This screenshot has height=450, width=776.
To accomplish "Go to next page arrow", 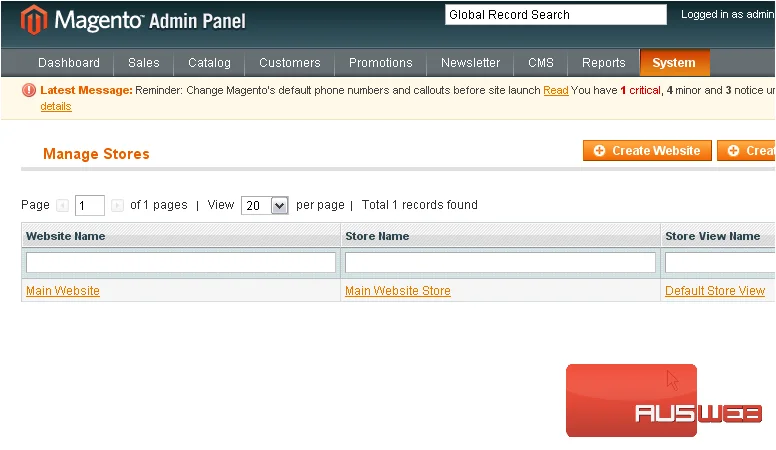I will tap(117, 205).
